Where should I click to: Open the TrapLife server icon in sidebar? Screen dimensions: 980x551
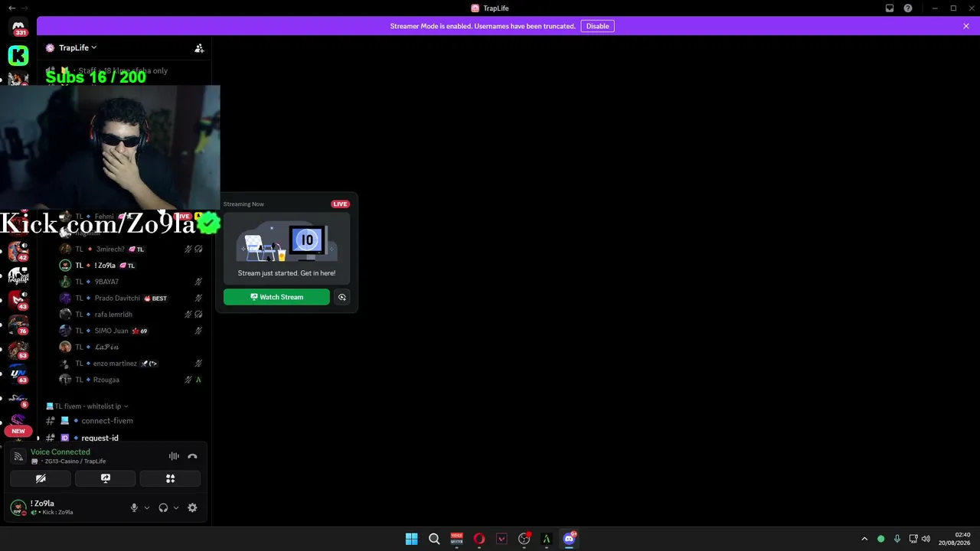pyautogui.click(x=18, y=275)
